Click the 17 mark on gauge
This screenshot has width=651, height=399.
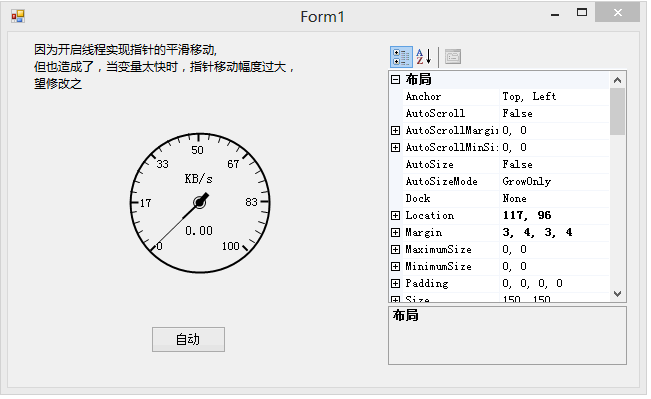click(x=145, y=203)
